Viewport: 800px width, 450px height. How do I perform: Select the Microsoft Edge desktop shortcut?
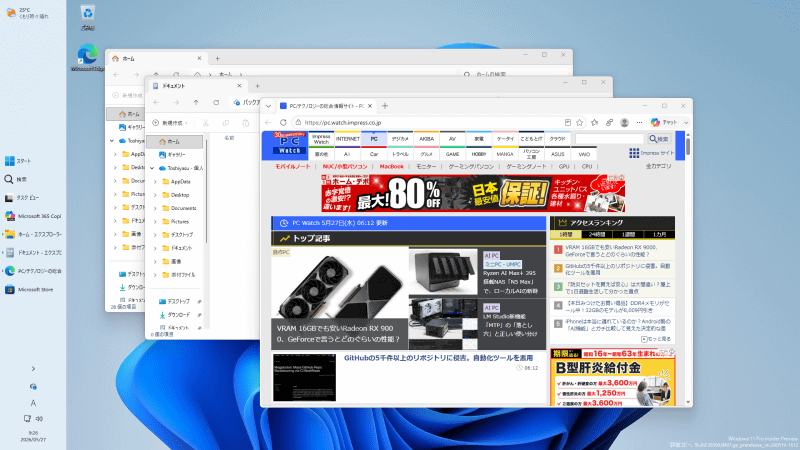pos(88,58)
